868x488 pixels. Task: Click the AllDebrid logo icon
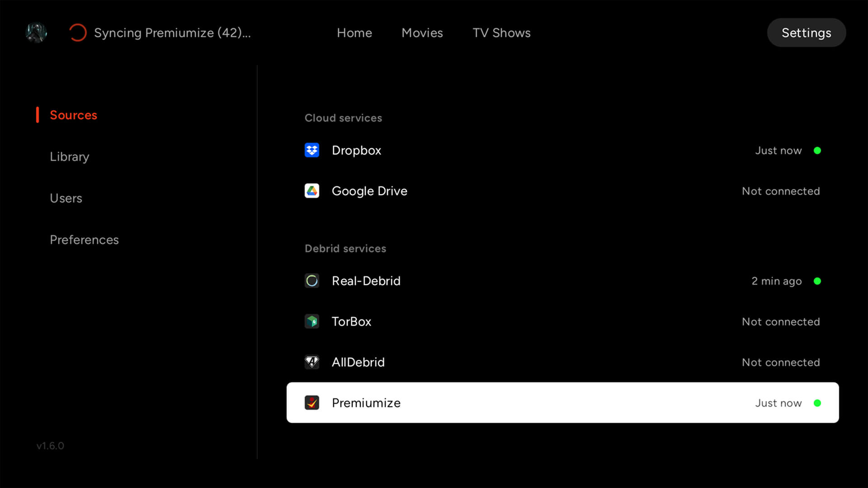(x=312, y=362)
